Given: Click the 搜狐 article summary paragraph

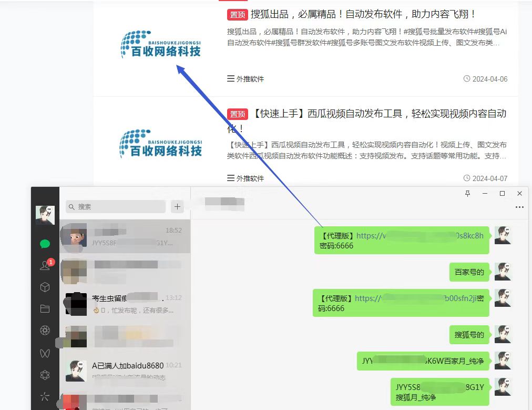Looking at the screenshot, I should coord(367,37).
